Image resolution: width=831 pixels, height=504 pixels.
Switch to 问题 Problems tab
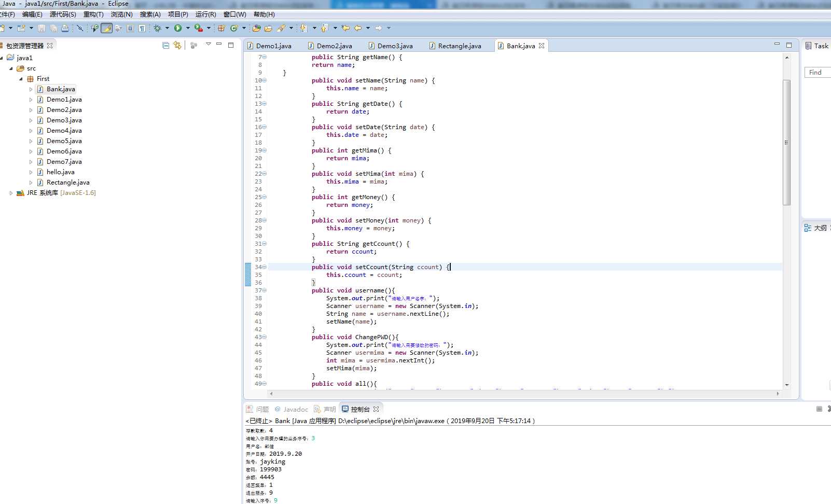(x=258, y=409)
